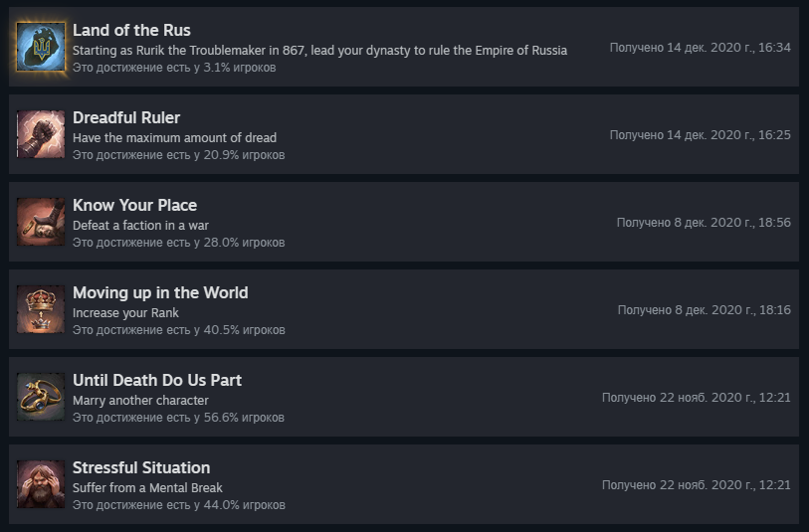Click the Know Your Place icon
809x532 pixels.
41,223
